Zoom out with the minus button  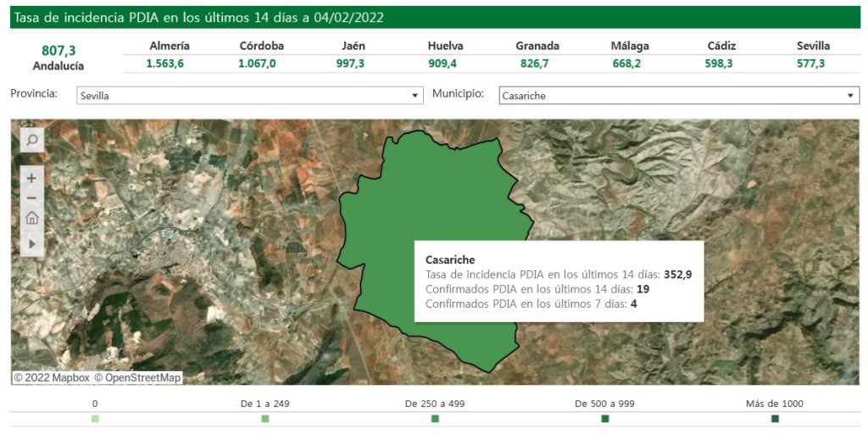point(31,198)
